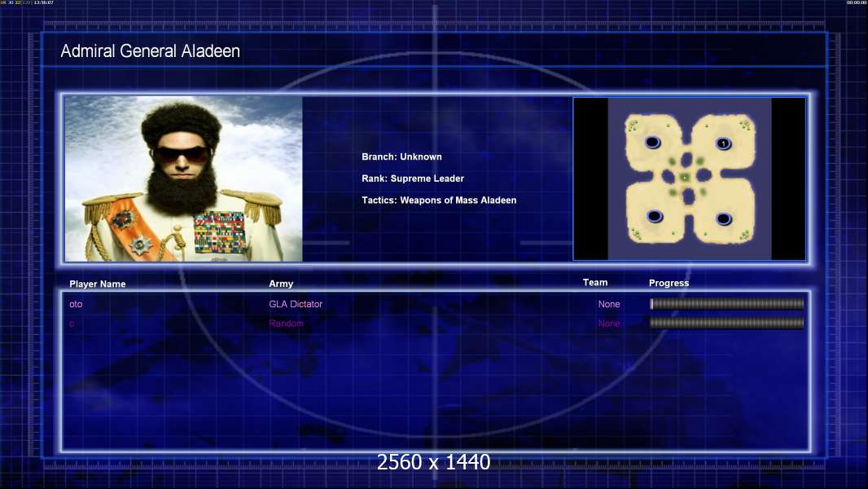Click the Army column header
This screenshot has width=868, height=489.
281,284
